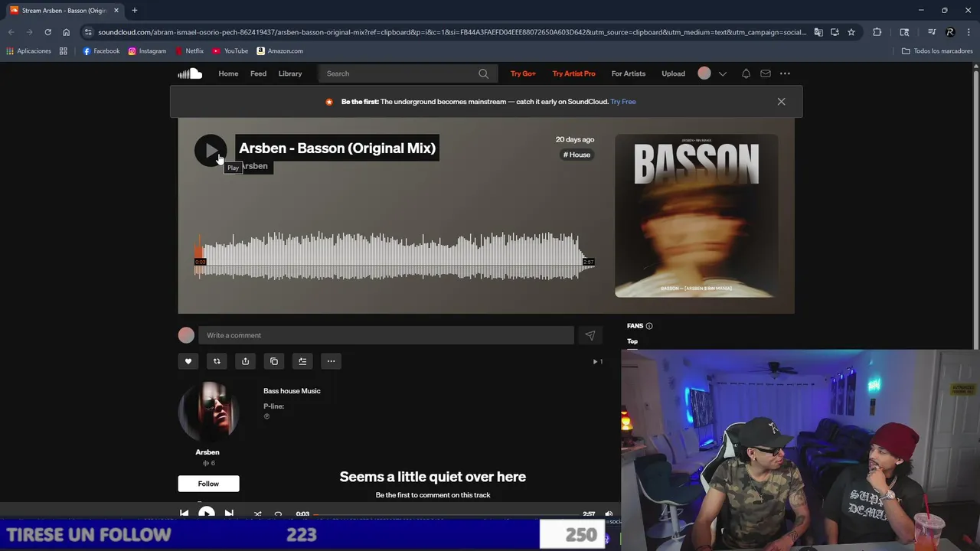
Task: Like the track with heart icon
Action: [x=188, y=361]
